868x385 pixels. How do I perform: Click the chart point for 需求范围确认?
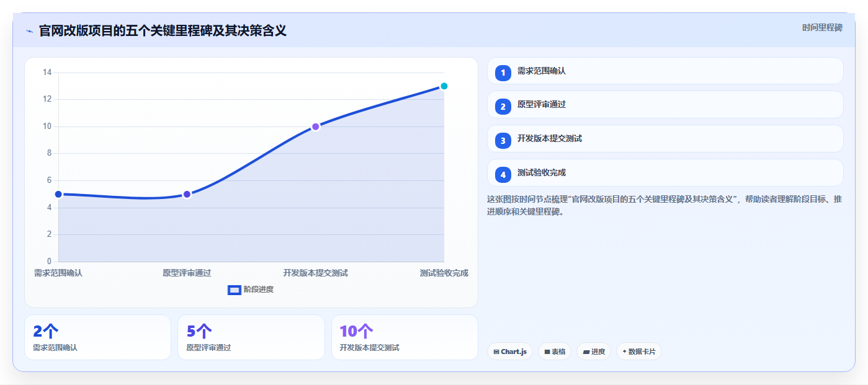[58, 194]
